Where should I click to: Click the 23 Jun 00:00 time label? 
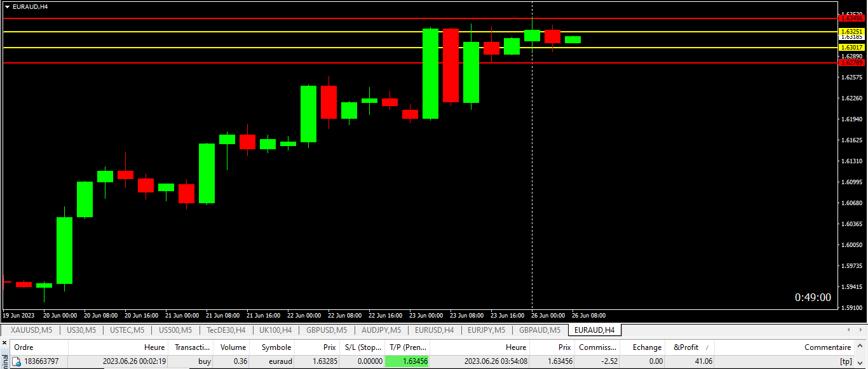tap(425, 315)
